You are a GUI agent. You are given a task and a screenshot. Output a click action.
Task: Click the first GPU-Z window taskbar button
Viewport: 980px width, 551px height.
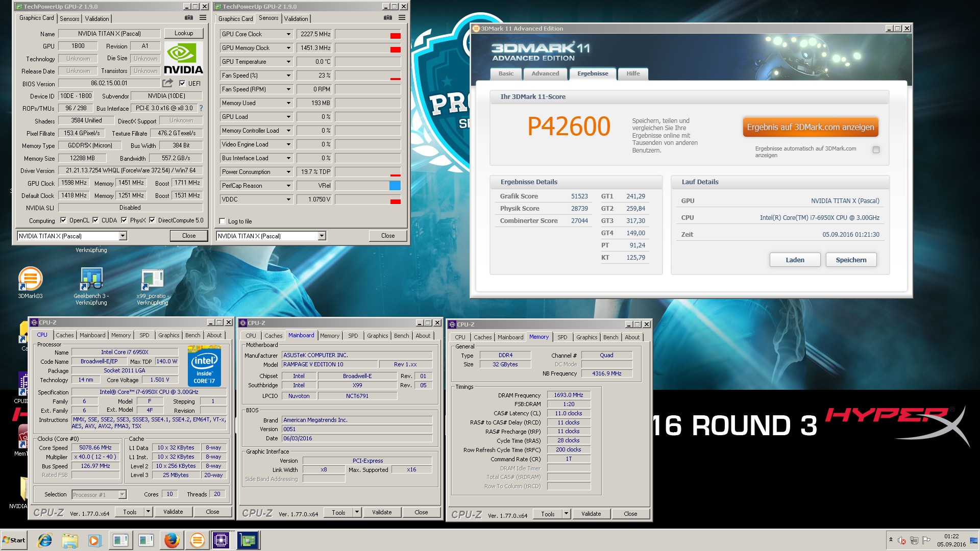coord(120,540)
